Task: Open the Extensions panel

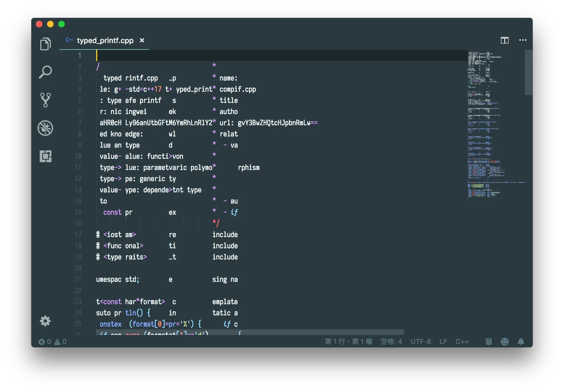Action: (45, 156)
